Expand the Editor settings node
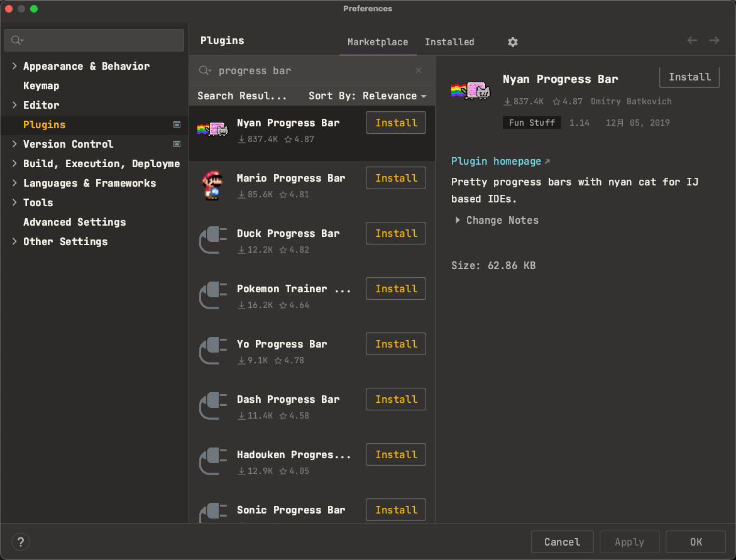 tap(14, 105)
